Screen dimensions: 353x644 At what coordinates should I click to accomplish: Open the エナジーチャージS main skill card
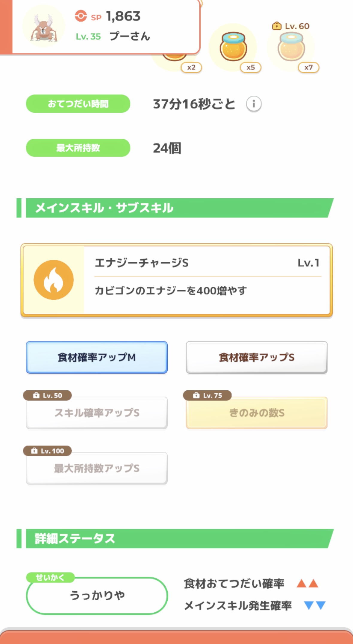pos(207,280)
